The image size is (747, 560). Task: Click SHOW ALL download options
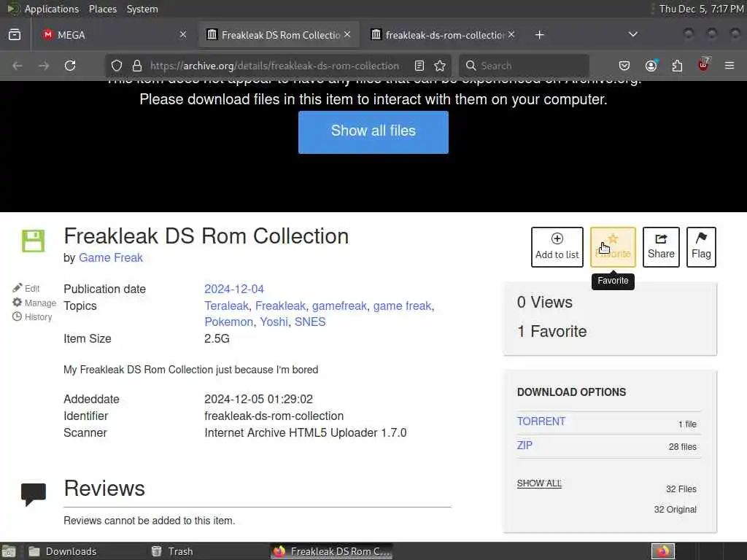tap(539, 483)
